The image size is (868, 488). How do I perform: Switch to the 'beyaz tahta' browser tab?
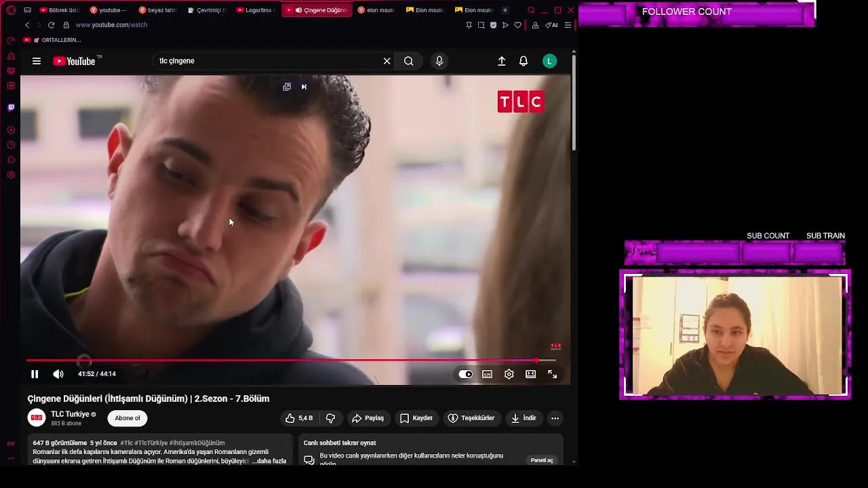159,10
